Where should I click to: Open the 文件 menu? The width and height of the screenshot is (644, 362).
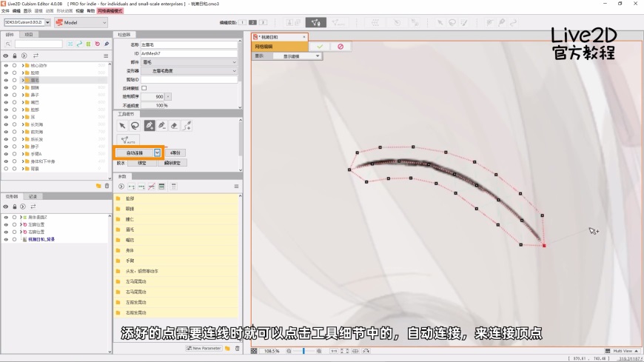pyautogui.click(x=5, y=11)
